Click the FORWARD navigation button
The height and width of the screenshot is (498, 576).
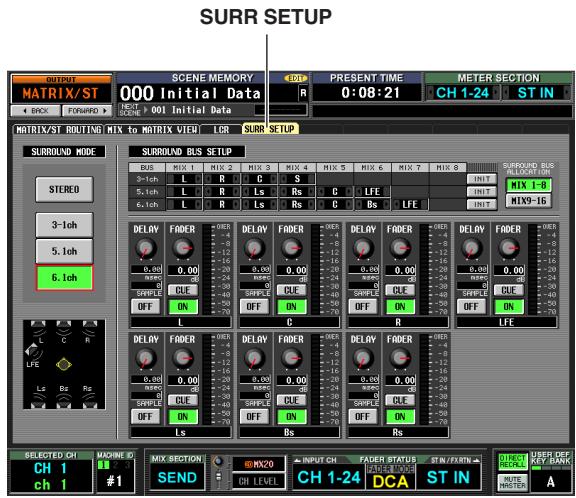click(87, 111)
